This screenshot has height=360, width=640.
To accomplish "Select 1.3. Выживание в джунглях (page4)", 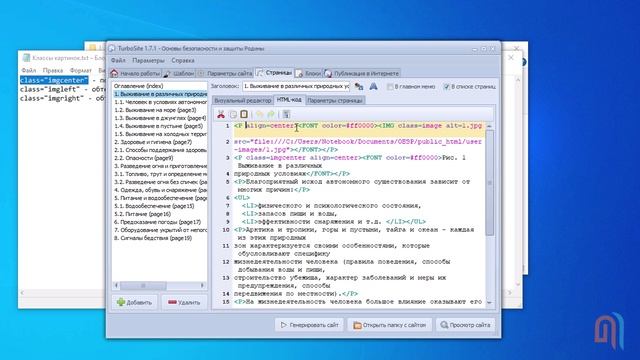I will click(x=160, y=118).
